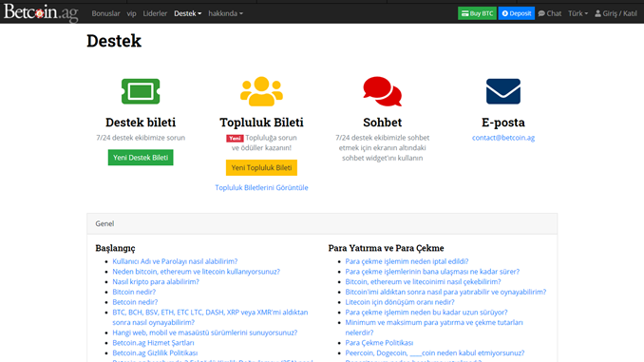
Task: Click the Destek bileti heading
Action: [x=141, y=123]
